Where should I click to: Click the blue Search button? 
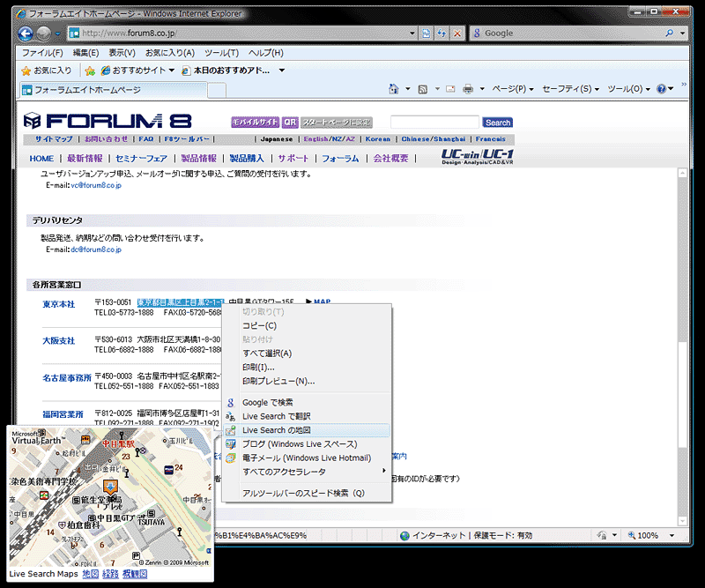tap(498, 123)
